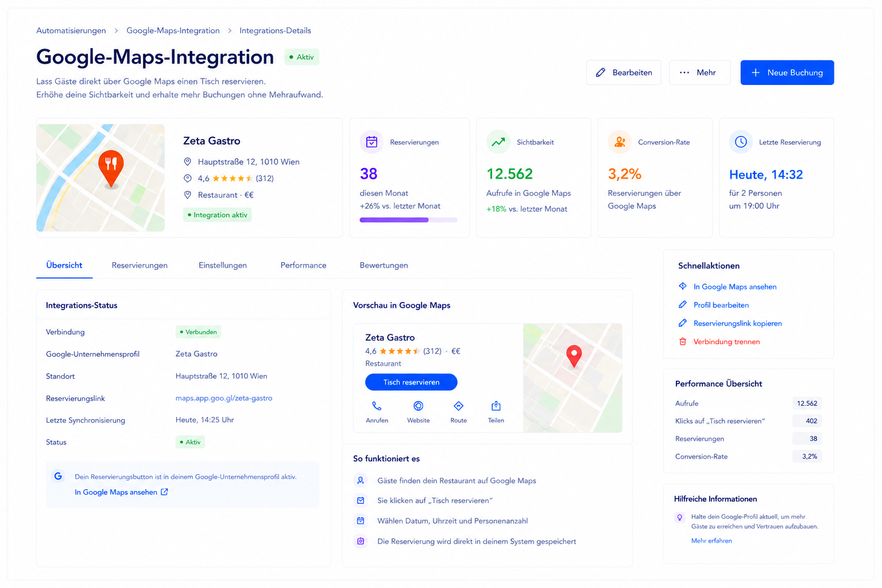Click the orange person icon for Conversion-Rate
This screenshot has width=882, height=588.
click(620, 142)
